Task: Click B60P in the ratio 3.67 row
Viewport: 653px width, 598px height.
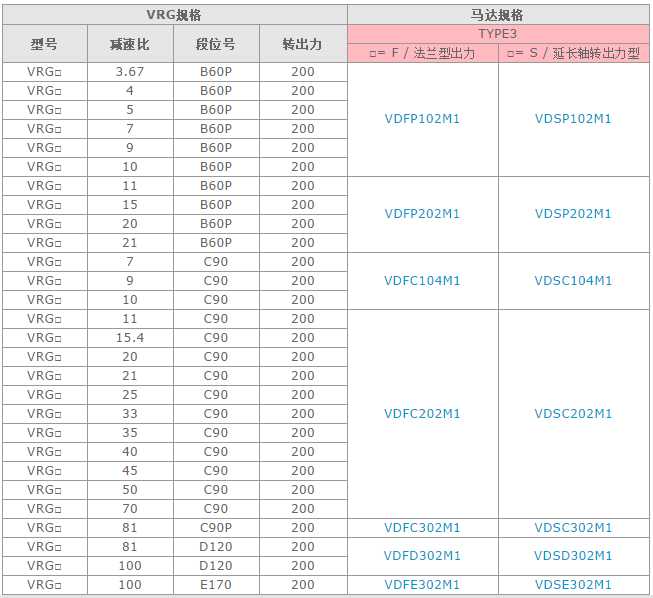Action: point(216,72)
